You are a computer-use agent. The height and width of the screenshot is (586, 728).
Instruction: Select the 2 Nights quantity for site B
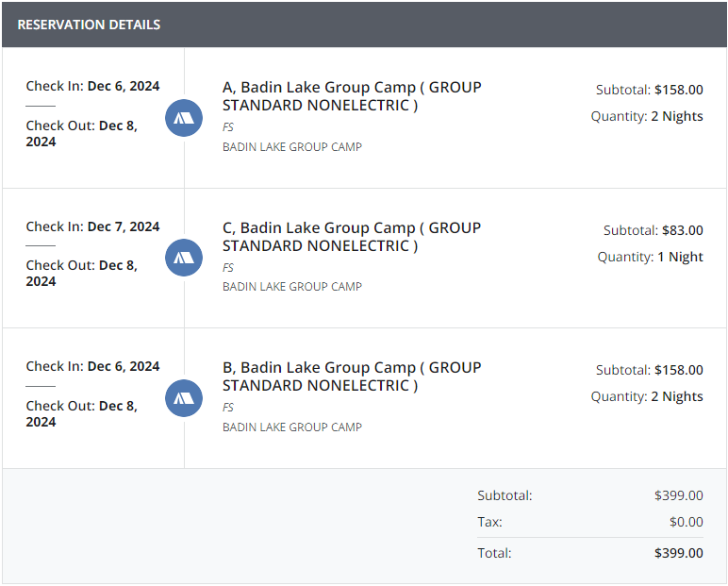[x=677, y=396]
